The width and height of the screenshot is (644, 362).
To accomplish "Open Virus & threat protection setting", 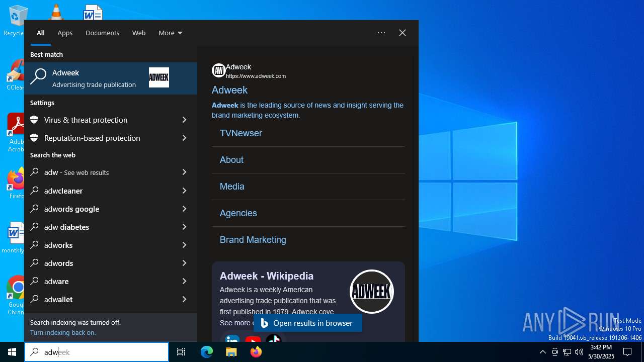I will tap(111, 120).
